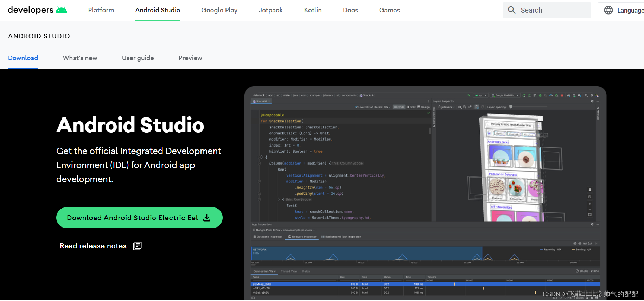This screenshot has width=644, height=301.
Task: Switch to the Preview tab
Action: click(190, 58)
